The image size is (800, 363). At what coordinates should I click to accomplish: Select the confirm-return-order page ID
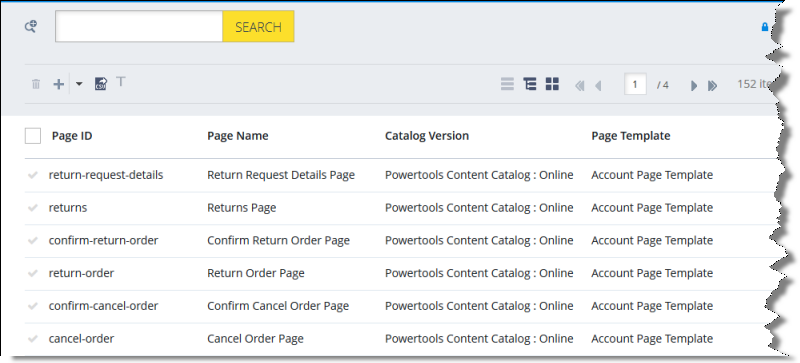pyautogui.click(x=103, y=240)
